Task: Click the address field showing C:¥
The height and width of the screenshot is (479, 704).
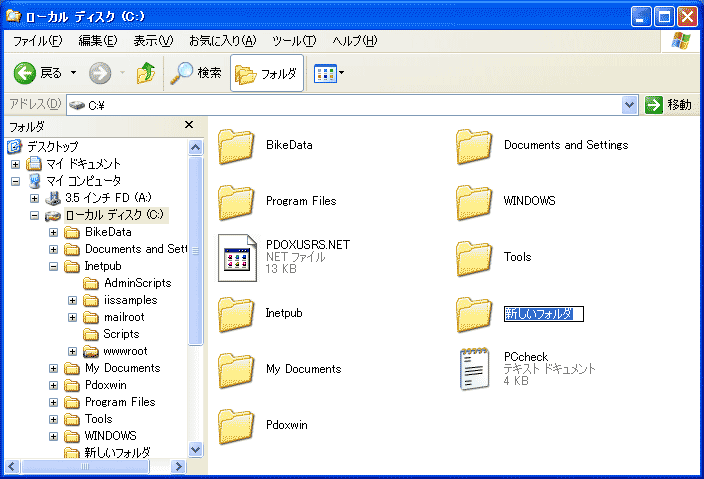Action: [344, 105]
